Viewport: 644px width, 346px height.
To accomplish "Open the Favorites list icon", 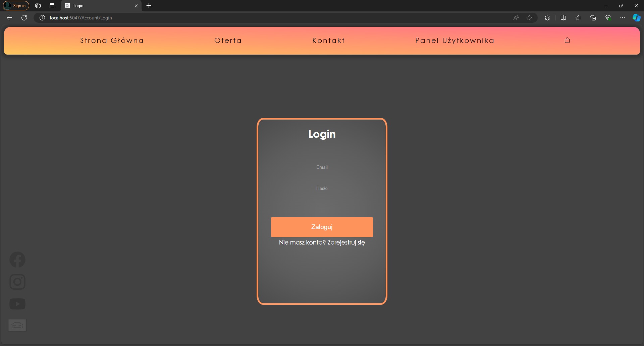I will 578,18.
